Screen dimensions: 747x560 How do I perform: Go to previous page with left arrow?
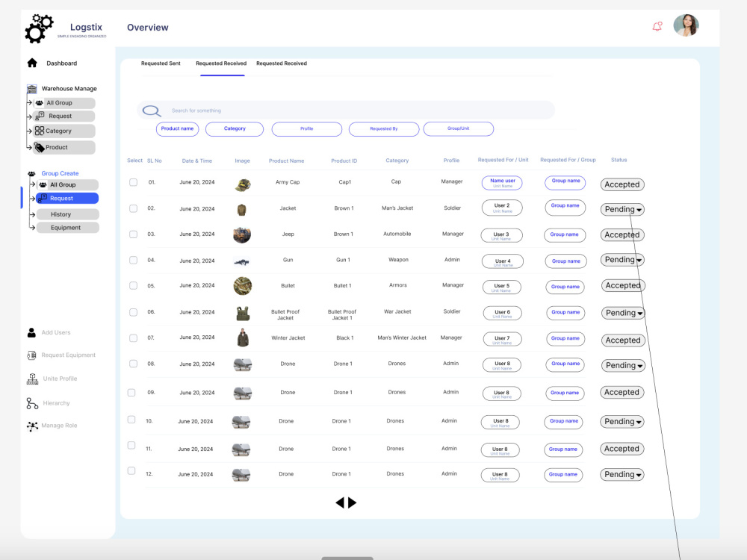340,503
